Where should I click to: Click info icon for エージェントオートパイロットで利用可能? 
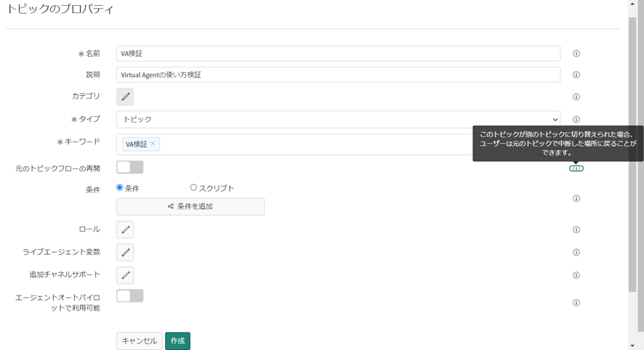(x=576, y=303)
